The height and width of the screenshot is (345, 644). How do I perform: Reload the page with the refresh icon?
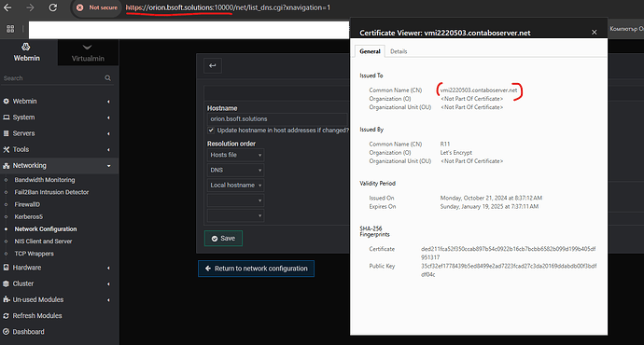click(x=52, y=7)
